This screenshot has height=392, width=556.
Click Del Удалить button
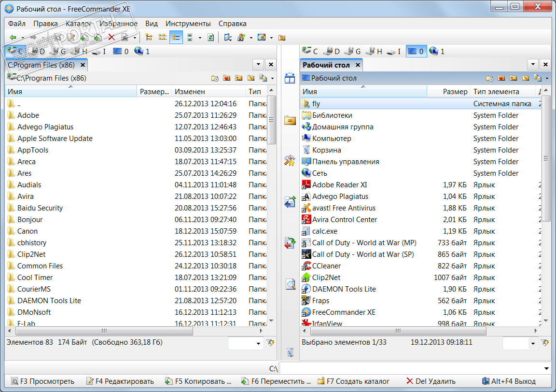tap(431, 381)
